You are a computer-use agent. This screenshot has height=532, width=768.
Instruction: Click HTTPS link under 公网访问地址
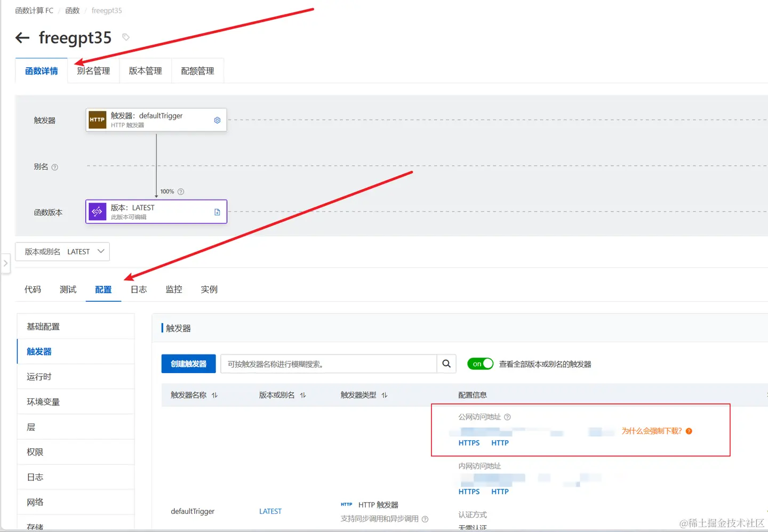coord(469,443)
